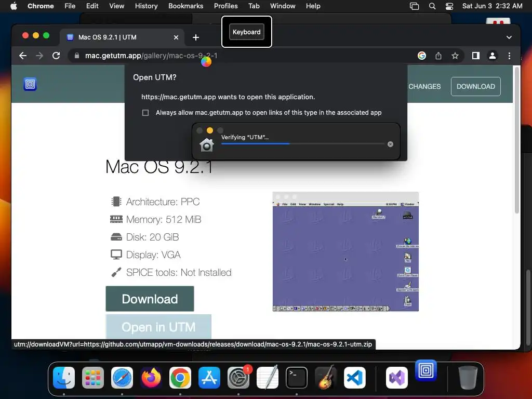Open the Edit menu
The width and height of the screenshot is (532, 399).
pos(92,6)
